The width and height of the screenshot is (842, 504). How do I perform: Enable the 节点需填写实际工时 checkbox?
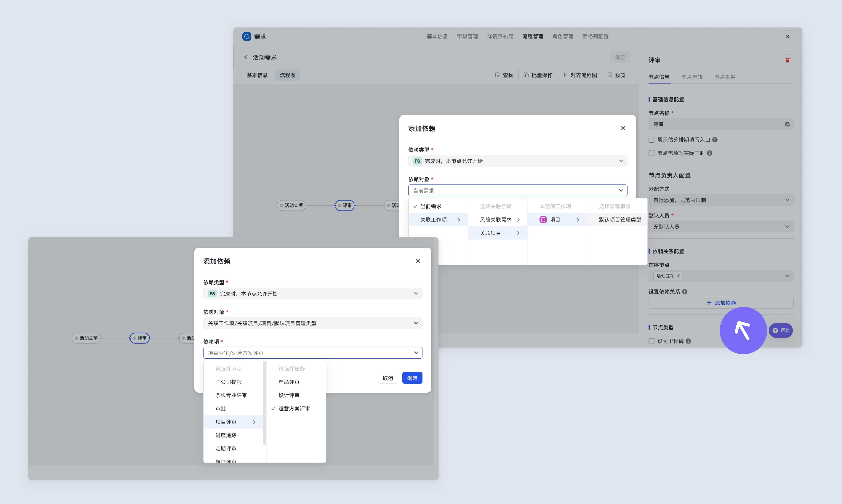tap(651, 153)
